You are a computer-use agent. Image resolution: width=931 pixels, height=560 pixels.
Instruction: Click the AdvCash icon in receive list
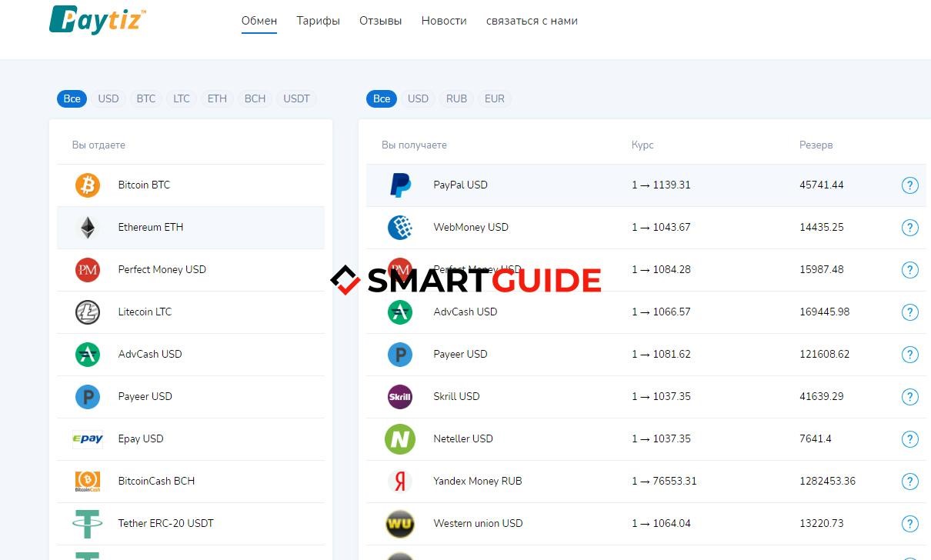coord(400,312)
